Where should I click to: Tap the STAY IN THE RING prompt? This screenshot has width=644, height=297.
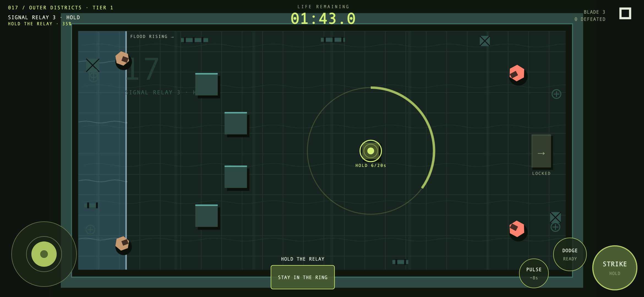click(303, 277)
